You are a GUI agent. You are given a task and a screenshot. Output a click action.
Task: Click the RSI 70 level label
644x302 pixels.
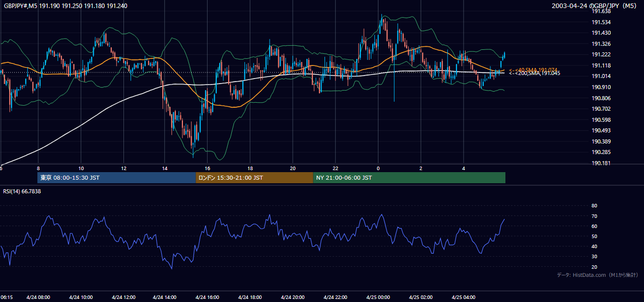pyautogui.click(x=594, y=216)
